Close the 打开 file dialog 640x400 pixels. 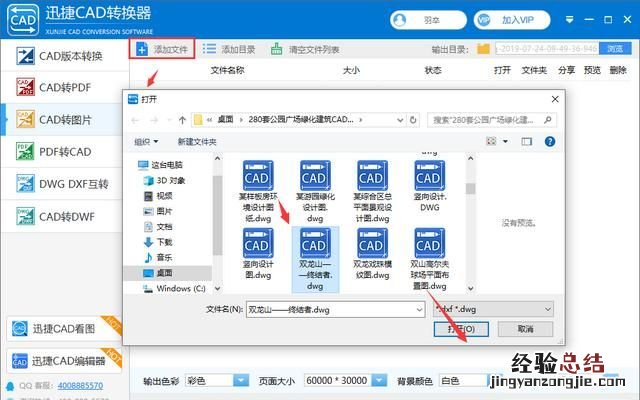coord(555,99)
